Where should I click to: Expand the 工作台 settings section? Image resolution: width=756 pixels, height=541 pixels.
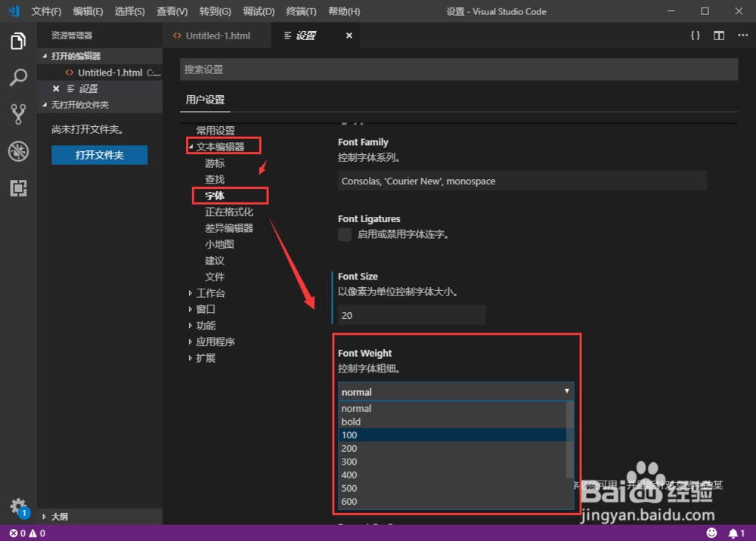click(x=191, y=293)
